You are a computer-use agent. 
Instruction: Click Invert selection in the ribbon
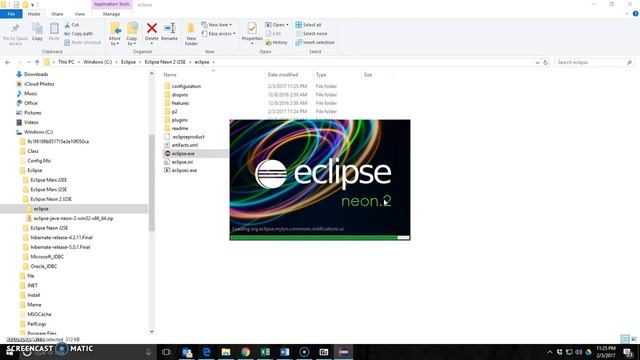click(x=315, y=42)
